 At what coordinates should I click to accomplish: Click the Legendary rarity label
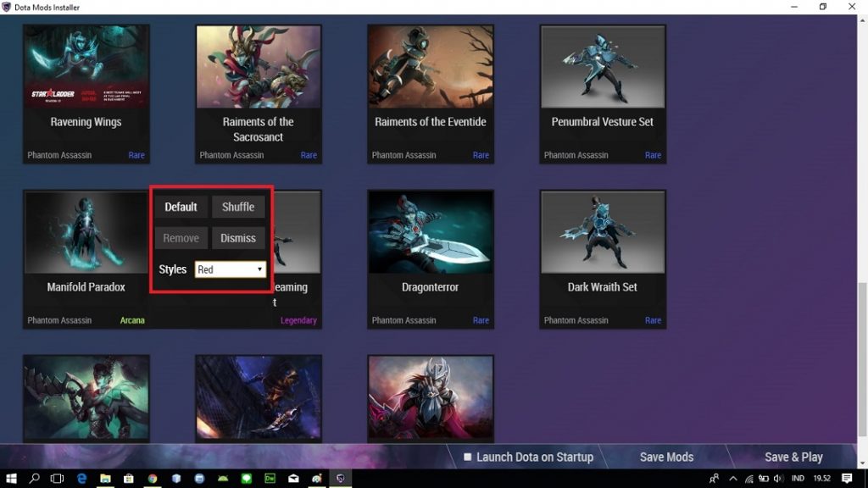[298, 320]
